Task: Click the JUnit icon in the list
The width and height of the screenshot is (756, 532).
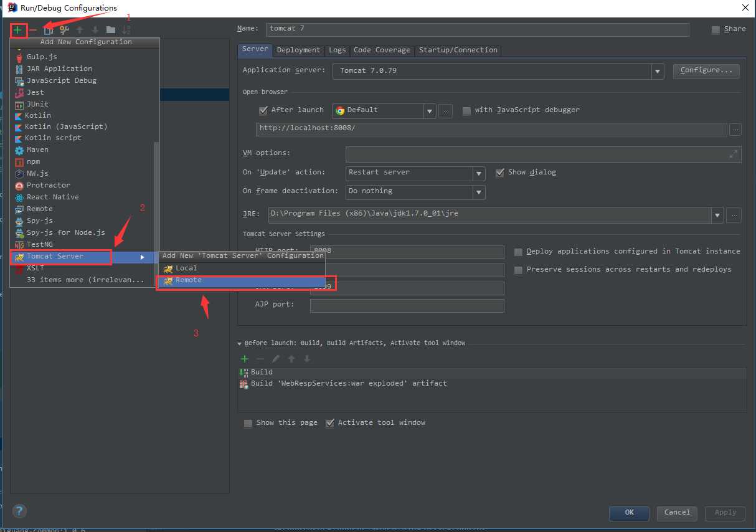Action: 19,104
